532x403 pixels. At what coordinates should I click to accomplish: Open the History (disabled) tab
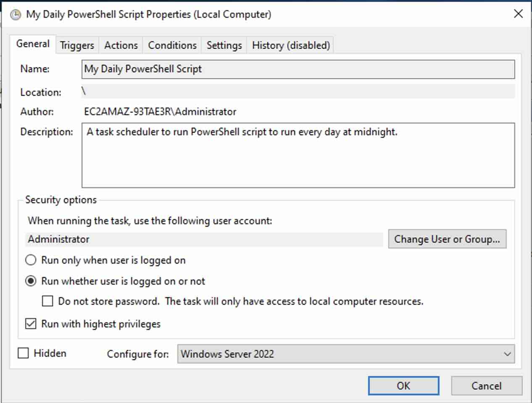(x=290, y=45)
